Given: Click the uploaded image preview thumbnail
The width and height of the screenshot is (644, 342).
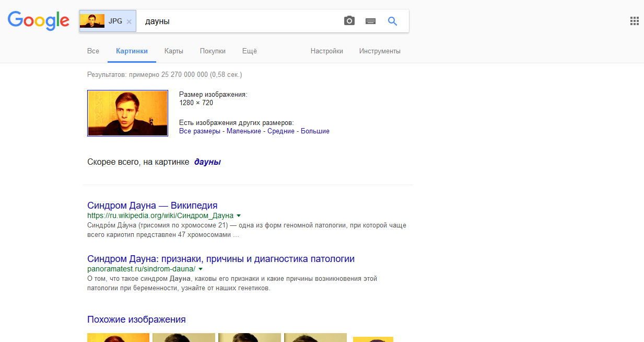Looking at the screenshot, I should 127,113.
